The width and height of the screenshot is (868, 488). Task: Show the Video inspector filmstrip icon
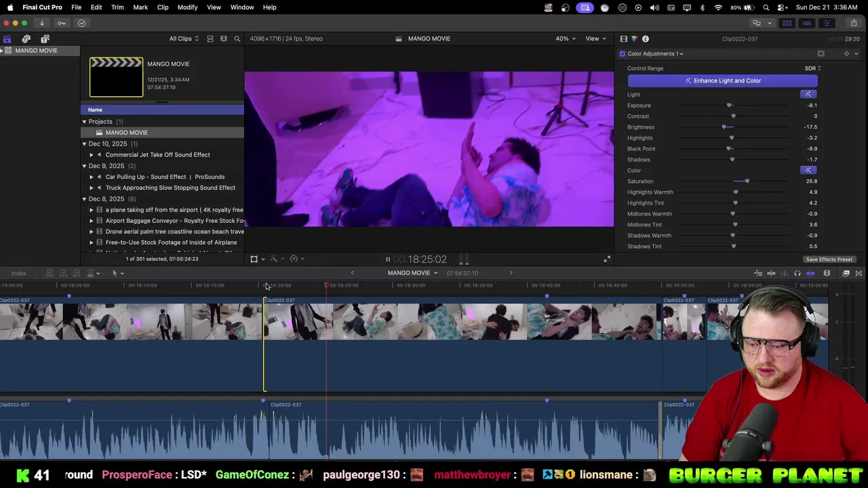click(624, 39)
